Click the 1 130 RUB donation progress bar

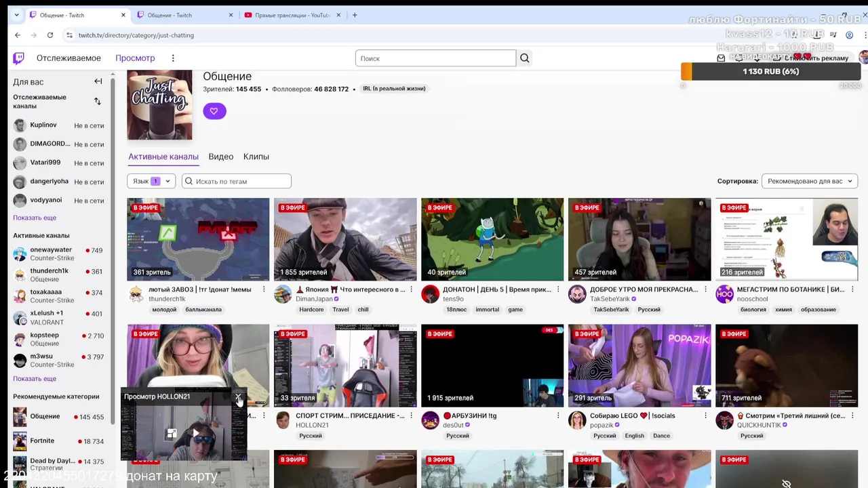point(771,71)
